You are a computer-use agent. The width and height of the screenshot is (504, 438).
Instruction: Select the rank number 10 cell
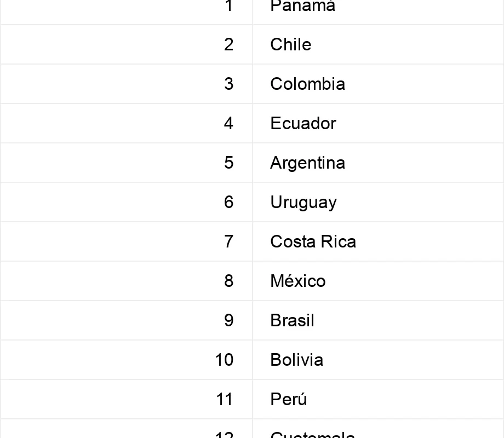point(127,360)
